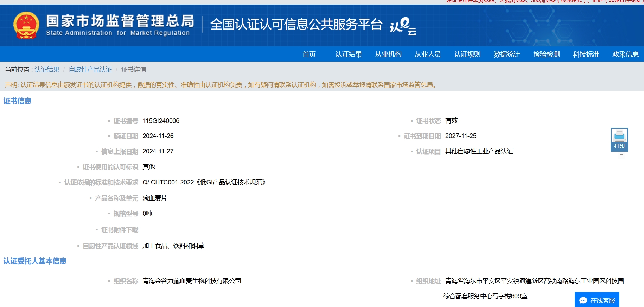
Task: Click the printer icon to print
Action: click(619, 136)
